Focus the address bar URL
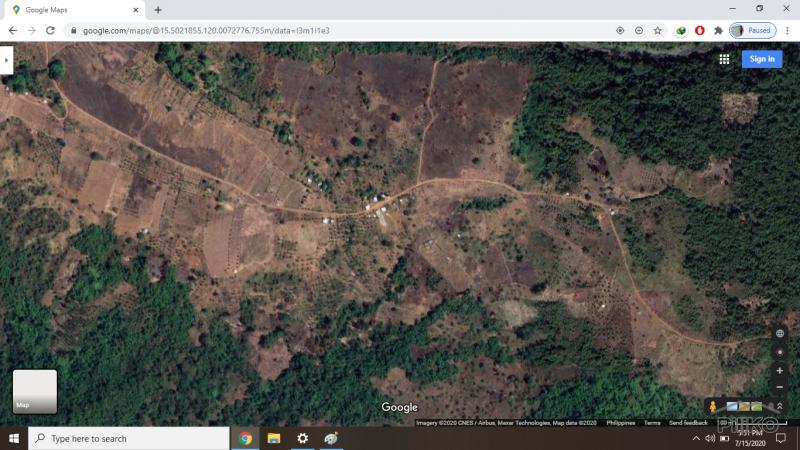This screenshot has height=450, width=800. point(206,31)
